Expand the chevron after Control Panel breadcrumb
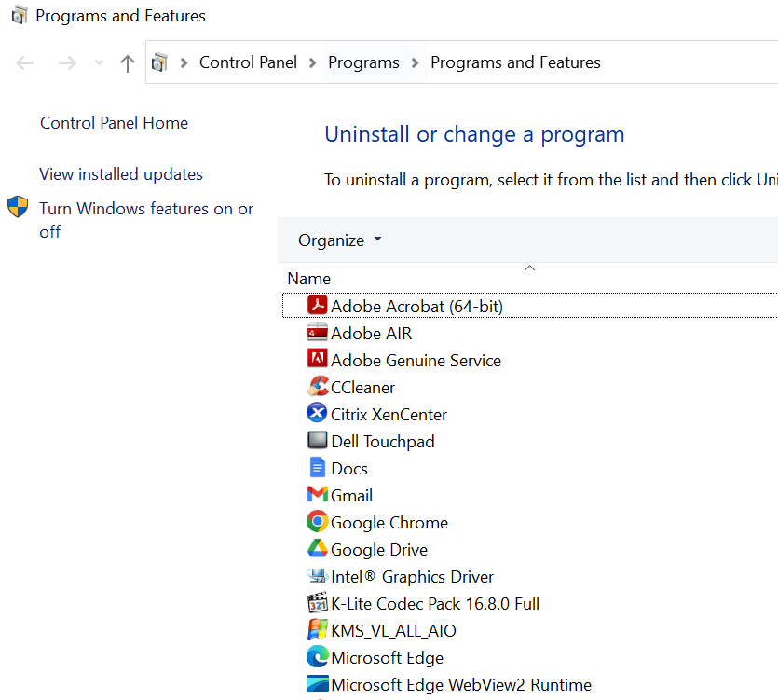 click(x=312, y=63)
